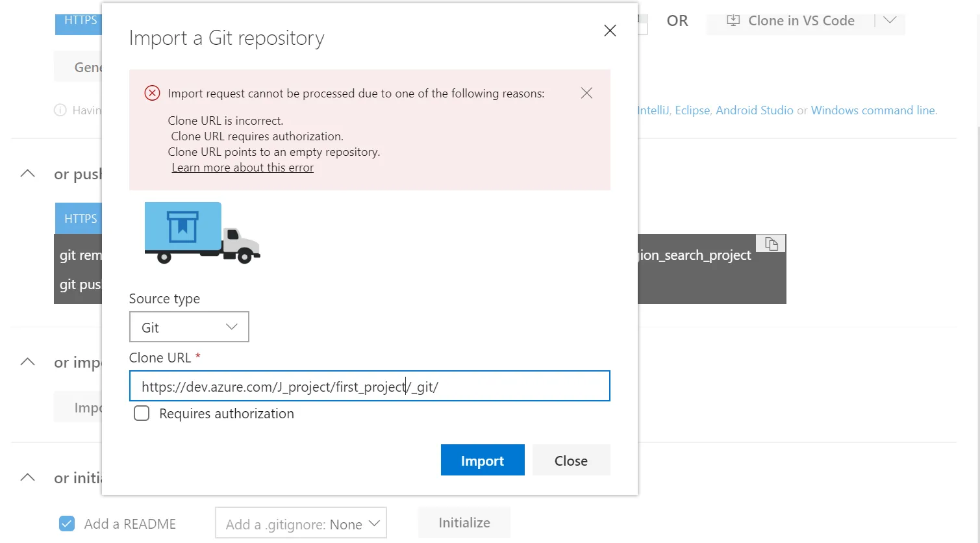Viewport: 980px width, 543px height.
Task: Select the HTTPS tab in push section
Action: click(80, 219)
